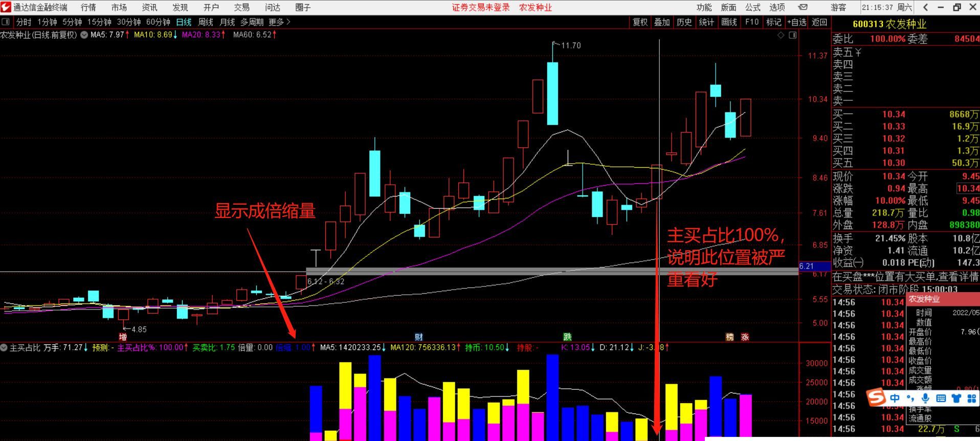Toggle the right info panel icon
Image resolution: width=980 pixels, height=441 pixels.
coord(792,35)
